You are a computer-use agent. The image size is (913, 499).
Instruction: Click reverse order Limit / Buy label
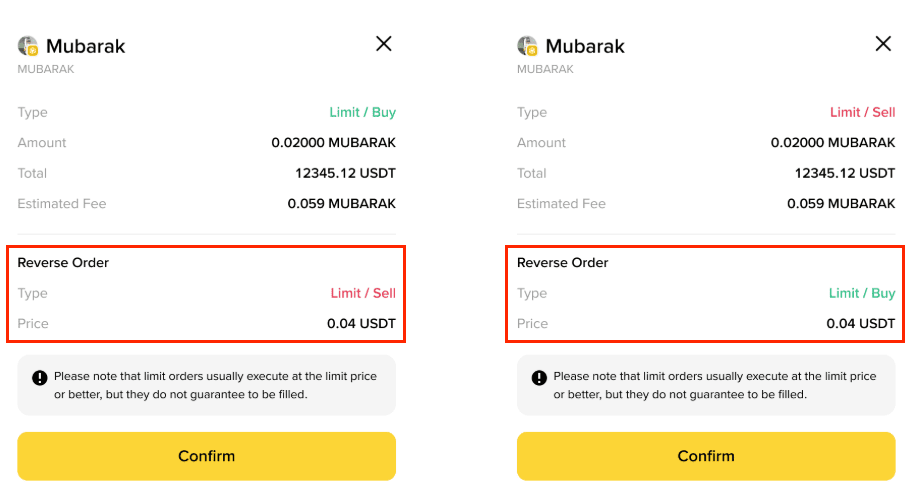(x=862, y=293)
